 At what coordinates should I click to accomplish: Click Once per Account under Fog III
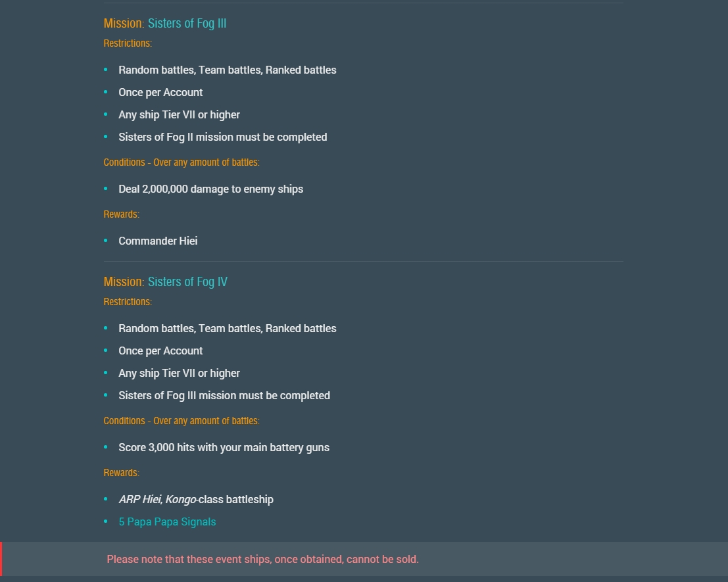click(160, 92)
